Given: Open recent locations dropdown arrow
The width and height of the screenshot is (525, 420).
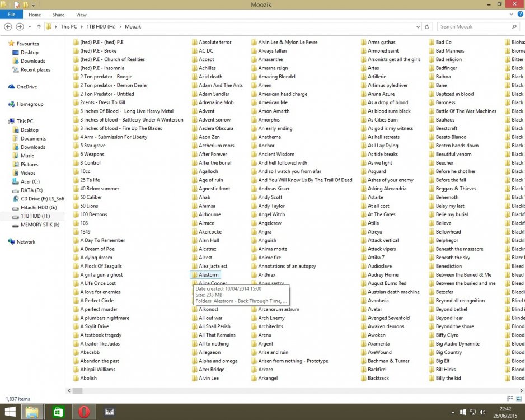Looking at the screenshot, I should coord(30,26).
